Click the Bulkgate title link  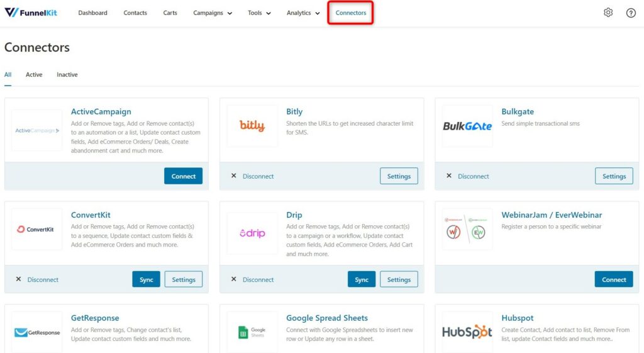coord(518,111)
